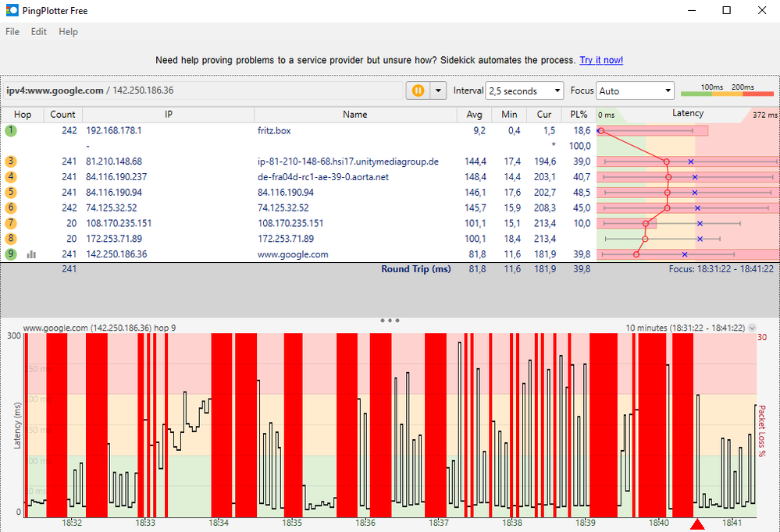Screen dimensions: 780x532
Task: Select the fritz.box name cell
Action: [274, 131]
